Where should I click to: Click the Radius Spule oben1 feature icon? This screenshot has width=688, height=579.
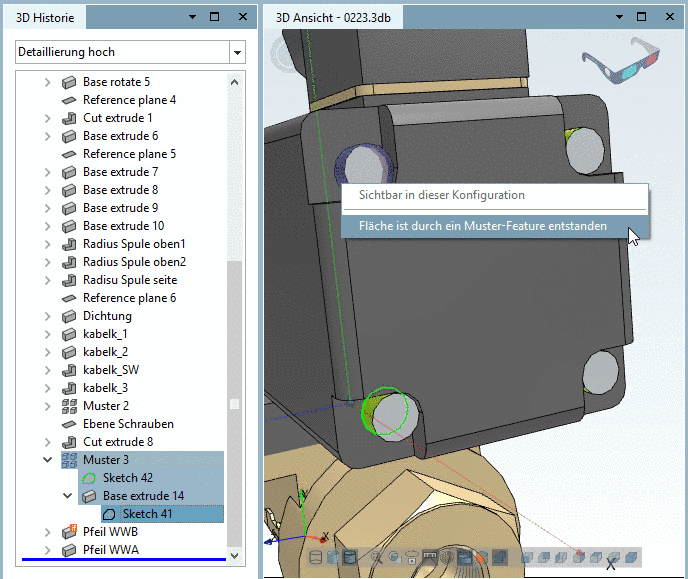(x=69, y=244)
